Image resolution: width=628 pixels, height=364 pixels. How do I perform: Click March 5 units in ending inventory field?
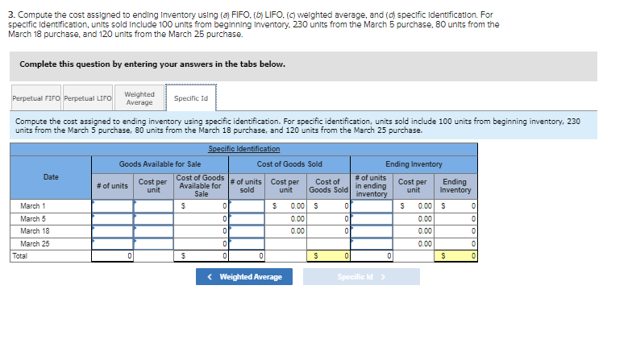[x=372, y=219]
